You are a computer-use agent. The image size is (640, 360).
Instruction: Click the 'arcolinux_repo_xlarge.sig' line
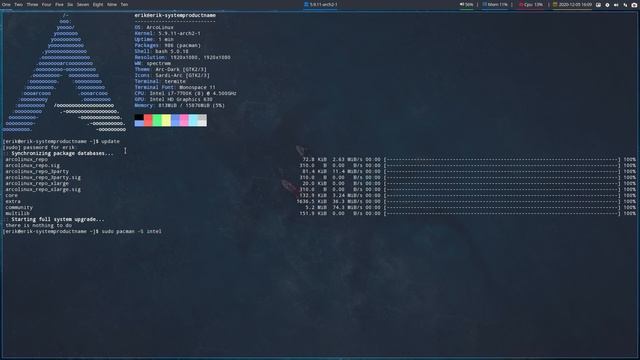(43, 189)
